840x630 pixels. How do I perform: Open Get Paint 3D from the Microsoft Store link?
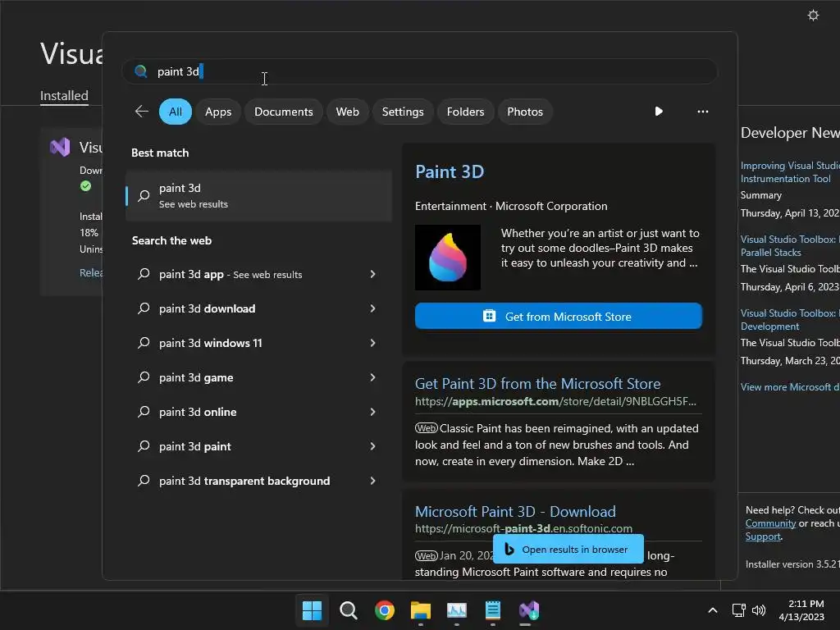(538, 384)
